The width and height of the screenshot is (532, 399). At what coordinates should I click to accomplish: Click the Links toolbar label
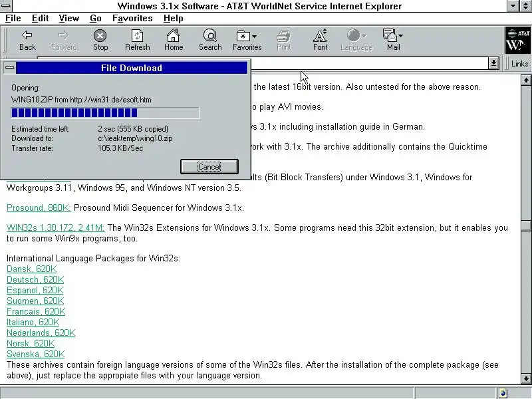coord(519,63)
